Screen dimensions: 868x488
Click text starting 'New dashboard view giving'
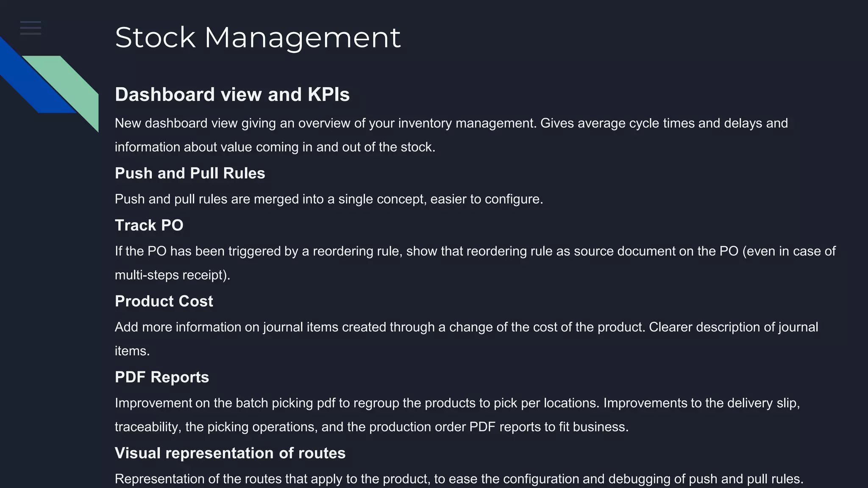tap(451, 123)
